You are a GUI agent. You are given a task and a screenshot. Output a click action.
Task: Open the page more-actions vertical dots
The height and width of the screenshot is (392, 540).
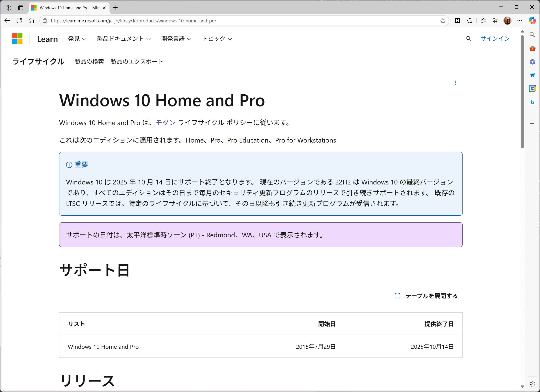(455, 82)
